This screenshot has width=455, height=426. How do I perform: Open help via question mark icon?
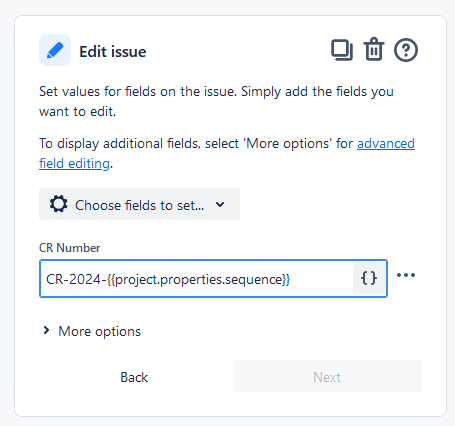click(x=406, y=50)
